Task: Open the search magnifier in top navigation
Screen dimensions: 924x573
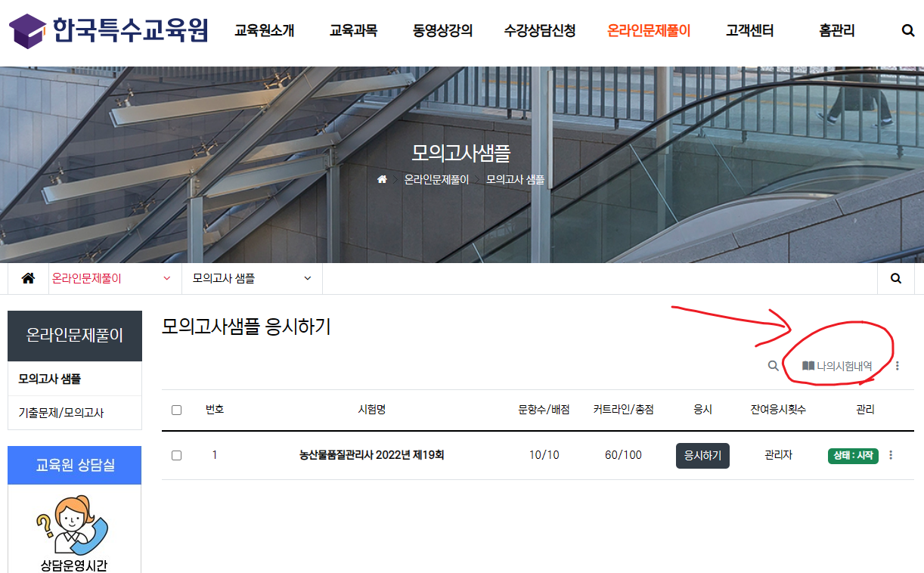Action: tap(908, 31)
